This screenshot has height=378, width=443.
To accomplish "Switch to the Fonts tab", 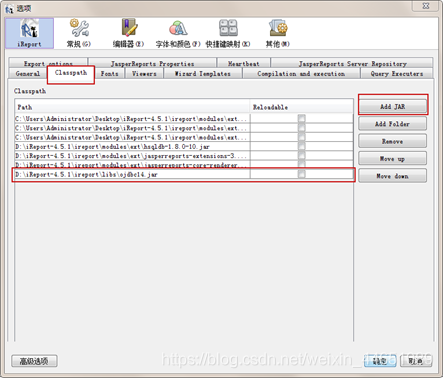I will (110, 73).
